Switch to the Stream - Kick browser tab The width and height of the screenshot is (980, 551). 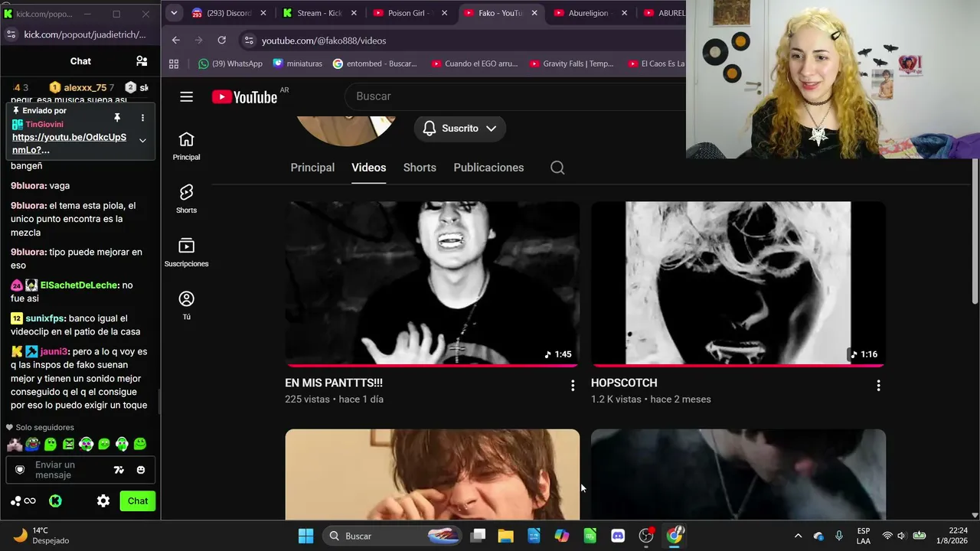pos(318,13)
